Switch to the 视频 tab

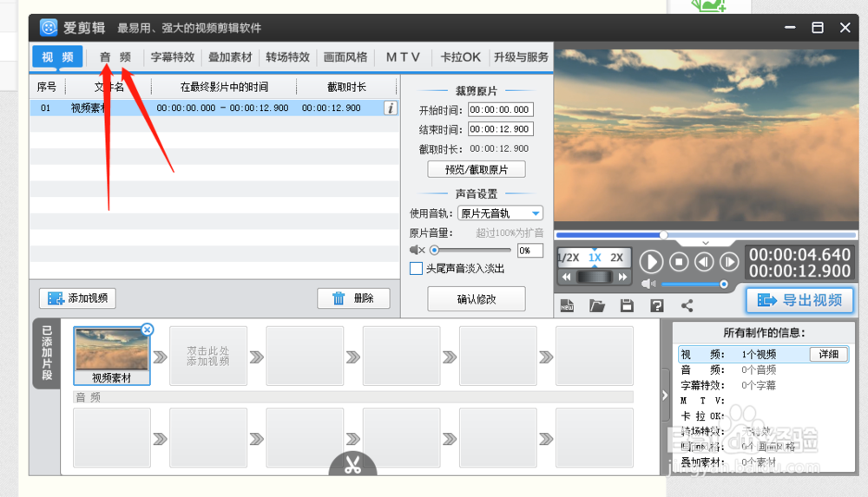pos(57,56)
